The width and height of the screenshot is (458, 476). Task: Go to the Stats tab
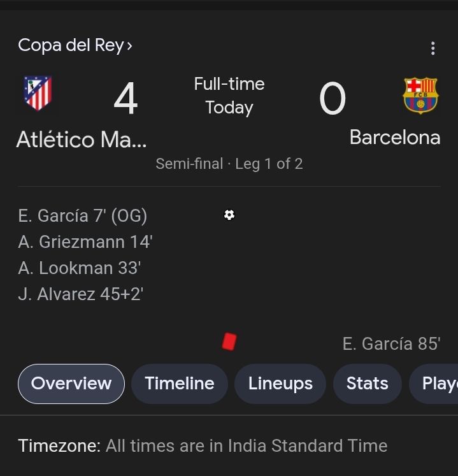[367, 384]
